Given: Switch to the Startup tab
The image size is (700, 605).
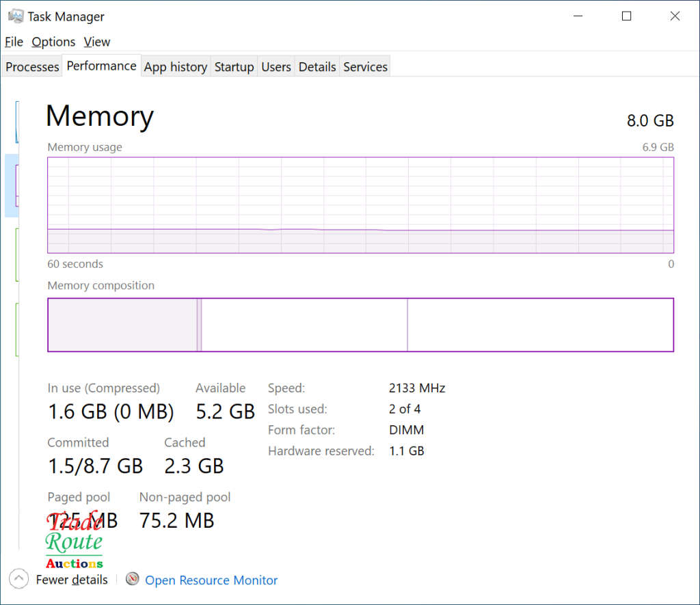Looking at the screenshot, I should tap(234, 67).
